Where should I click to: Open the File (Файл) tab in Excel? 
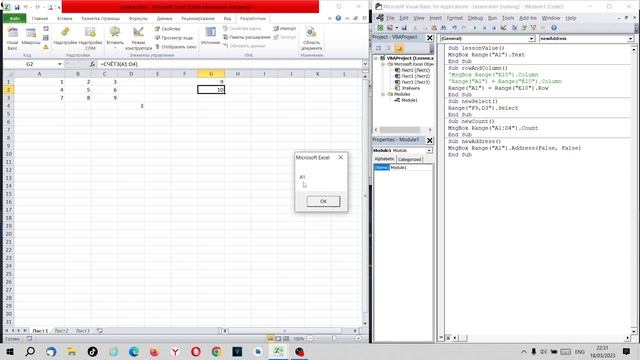15,18
